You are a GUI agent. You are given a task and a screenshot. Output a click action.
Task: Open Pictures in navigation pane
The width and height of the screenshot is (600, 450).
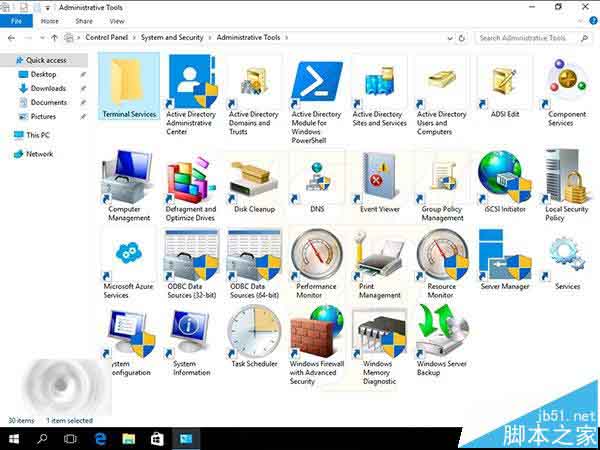(43, 117)
